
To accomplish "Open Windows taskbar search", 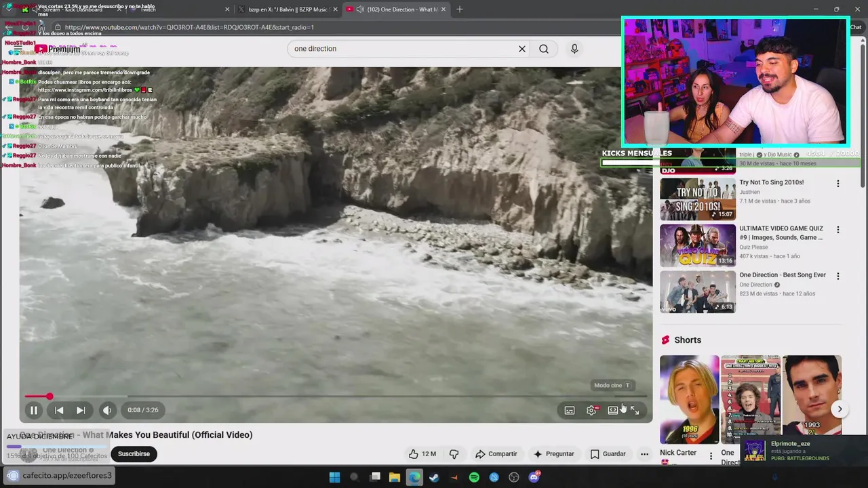I will pos(354,477).
